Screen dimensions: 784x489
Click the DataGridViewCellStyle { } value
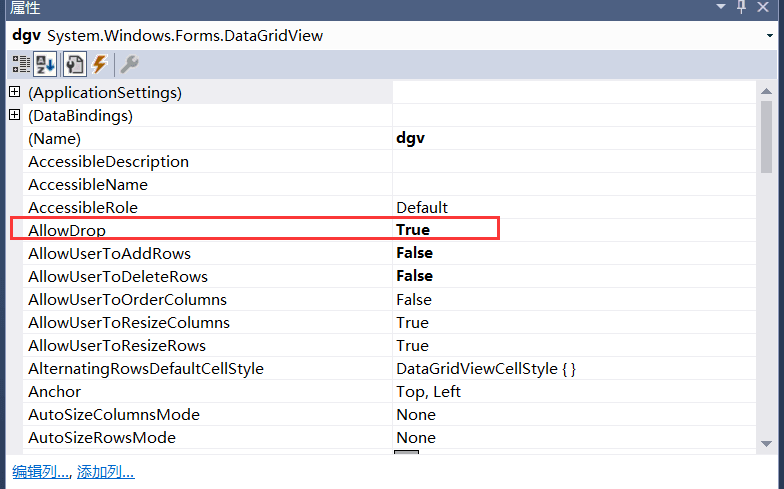pyautogui.click(x=486, y=369)
